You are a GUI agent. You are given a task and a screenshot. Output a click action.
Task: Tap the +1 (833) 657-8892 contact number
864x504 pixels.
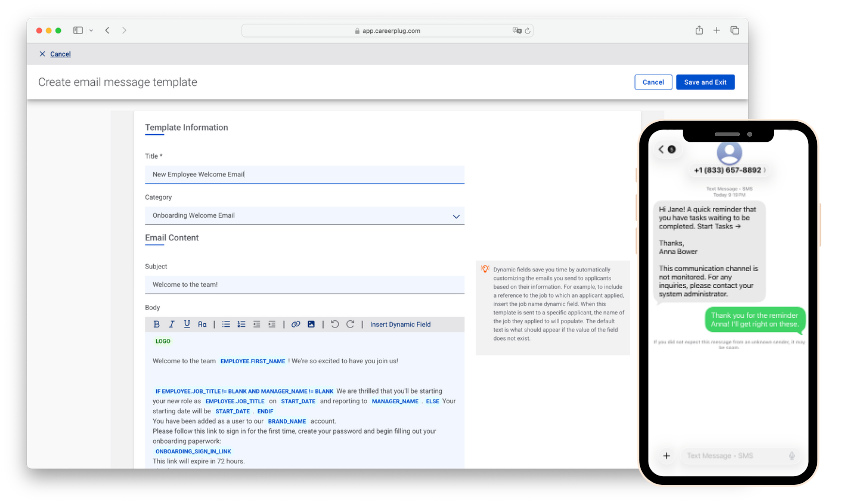(x=728, y=170)
